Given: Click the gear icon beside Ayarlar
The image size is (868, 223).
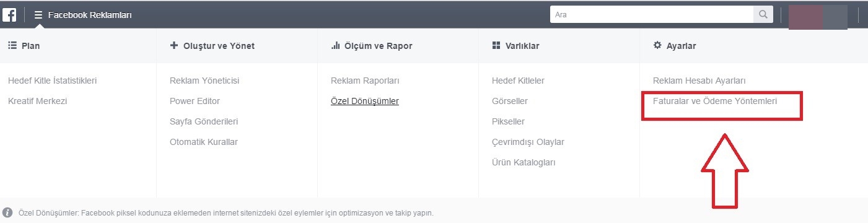Looking at the screenshot, I should [x=658, y=46].
